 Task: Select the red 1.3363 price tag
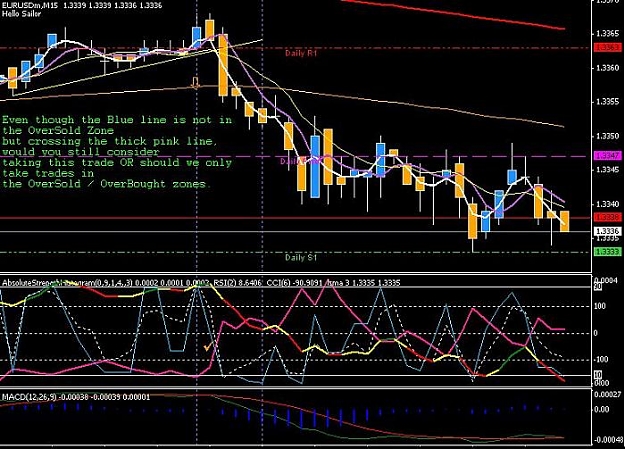click(x=607, y=47)
